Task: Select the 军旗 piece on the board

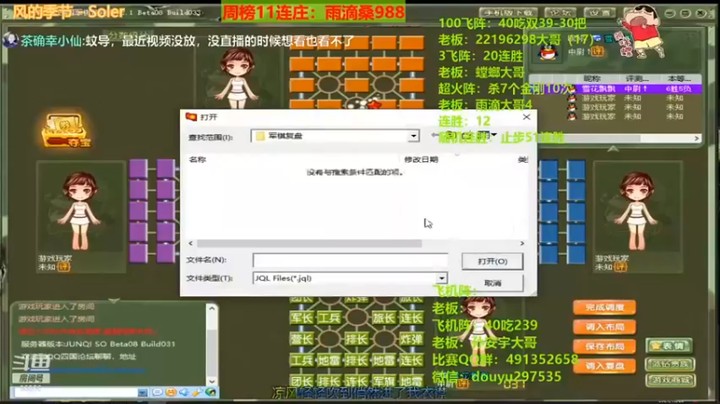Action: pos(383,381)
